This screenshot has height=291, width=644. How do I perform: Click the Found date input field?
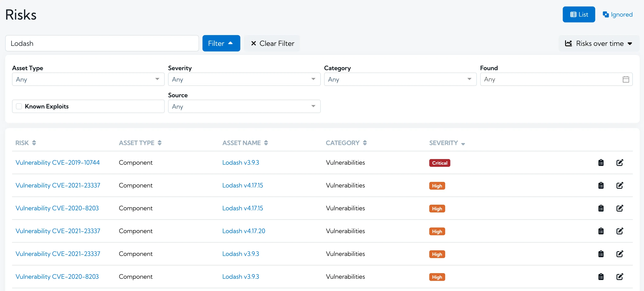tap(556, 79)
